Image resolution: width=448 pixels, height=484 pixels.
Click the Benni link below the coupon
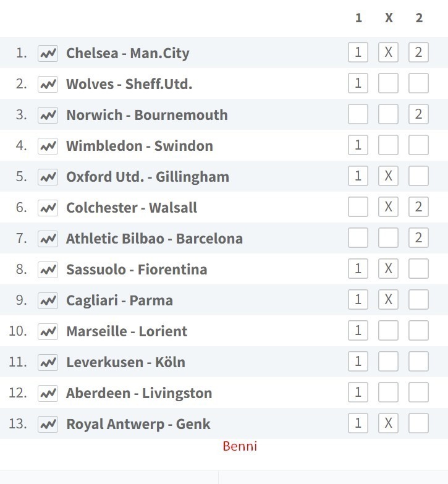240,446
